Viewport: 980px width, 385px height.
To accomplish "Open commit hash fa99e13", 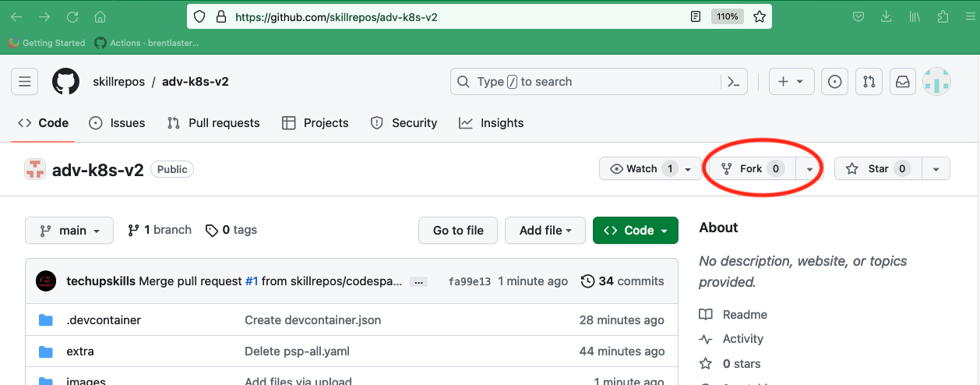I will [x=470, y=282].
